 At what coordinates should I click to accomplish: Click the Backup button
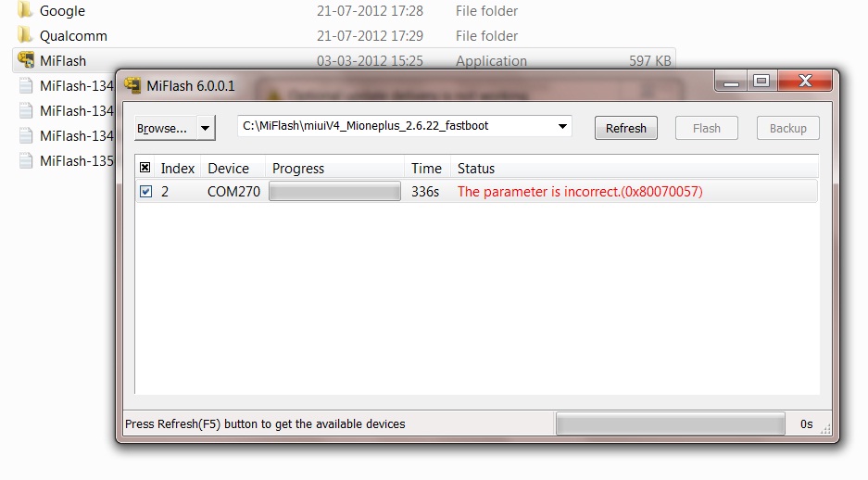tap(787, 128)
